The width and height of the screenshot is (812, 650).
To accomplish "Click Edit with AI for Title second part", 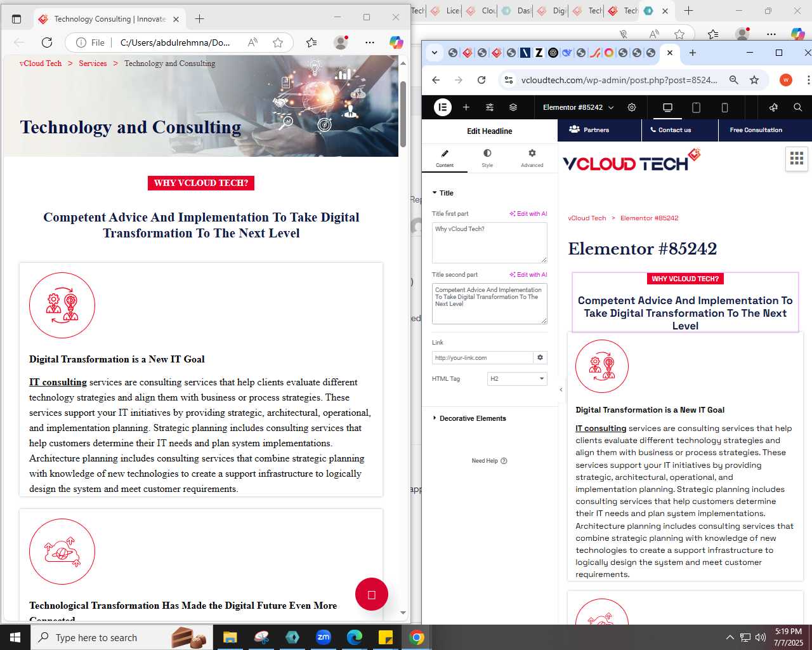I will coord(528,275).
